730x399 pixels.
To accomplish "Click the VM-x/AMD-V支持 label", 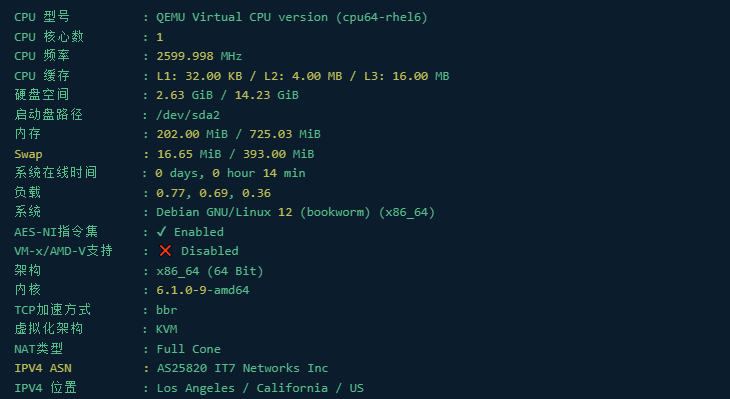I will coord(63,251).
